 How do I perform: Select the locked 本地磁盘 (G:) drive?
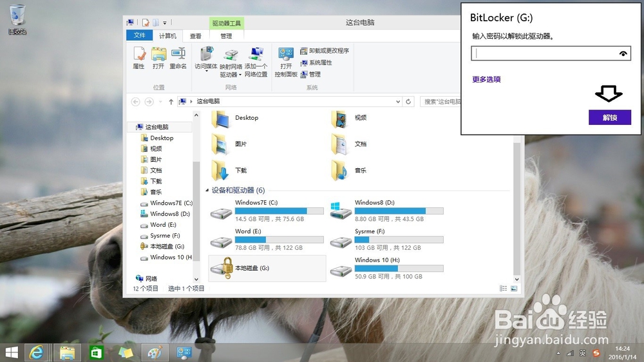(x=267, y=269)
